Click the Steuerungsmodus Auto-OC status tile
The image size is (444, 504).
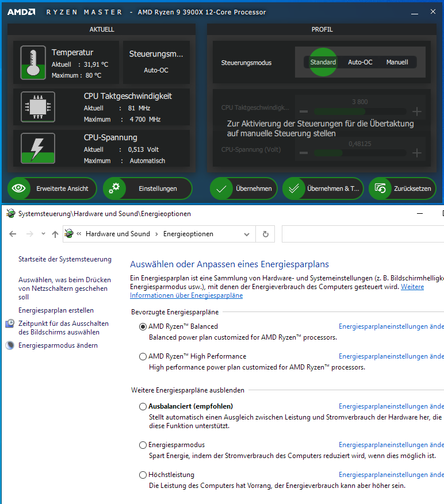[x=156, y=62]
